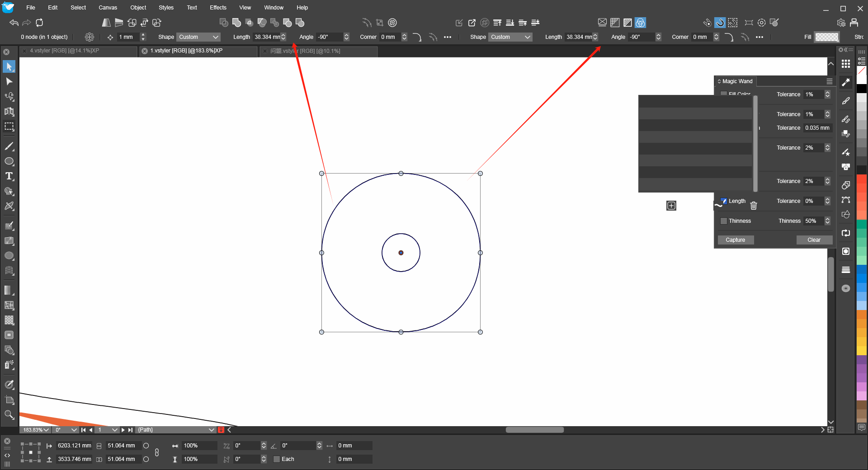Screen dimensions: 868x470
Task: Click the Fill color swatch
Action: point(826,37)
